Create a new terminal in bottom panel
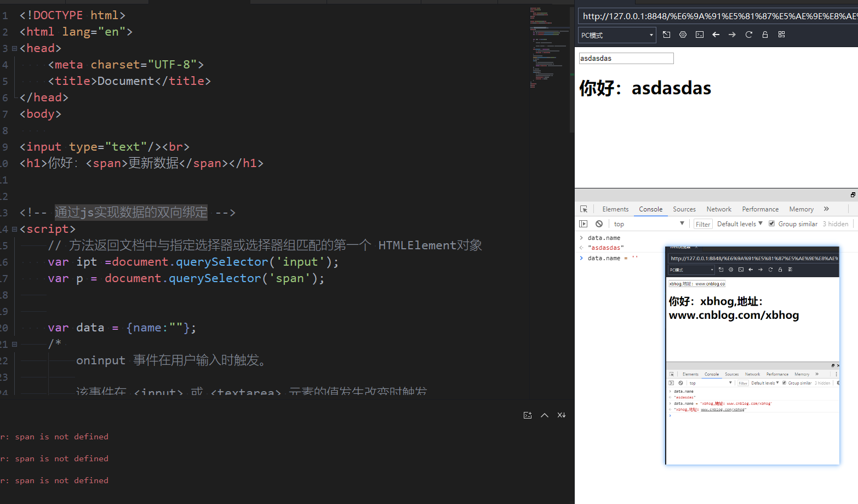The height and width of the screenshot is (504, 858). click(x=528, y=415)
